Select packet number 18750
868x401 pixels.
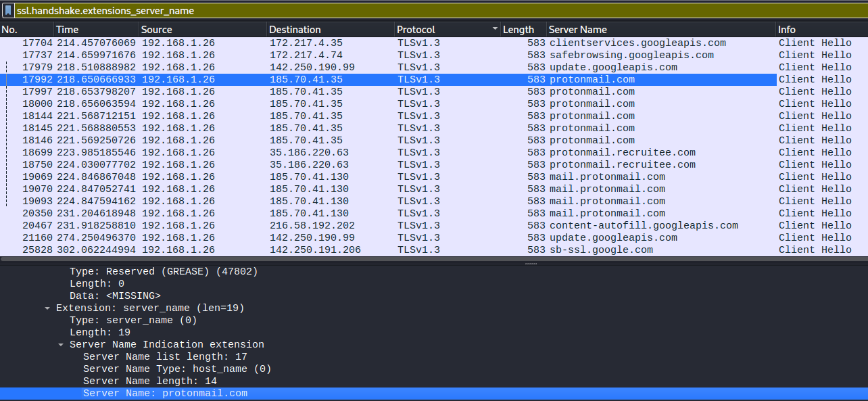point(434,164)
